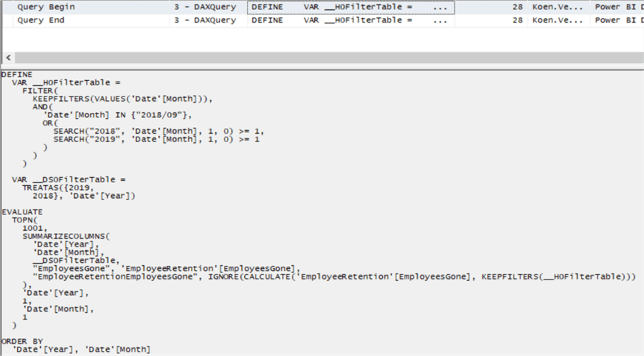The image size is (644, 356).
Task: Click 'Koen.Ve...' user cell in Query End row
Action: click(x=557, y=20)
